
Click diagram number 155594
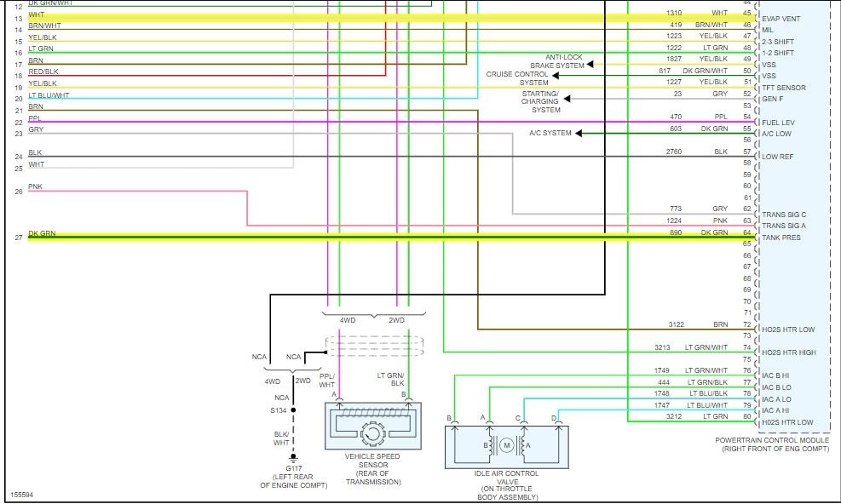[22, 495]
